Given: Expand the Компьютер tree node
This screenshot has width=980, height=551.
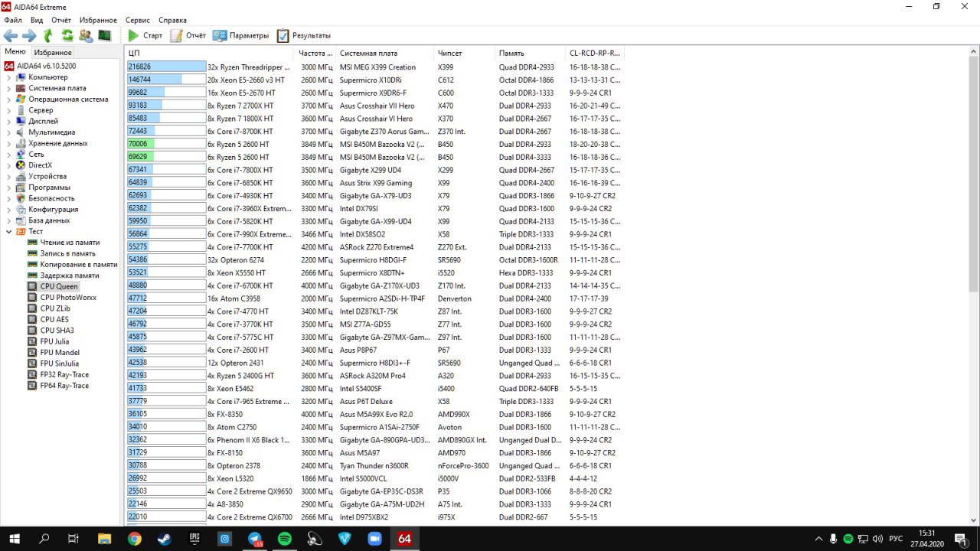Looking at the screenshot, I should pyautogui.click(x=8, y=77).
